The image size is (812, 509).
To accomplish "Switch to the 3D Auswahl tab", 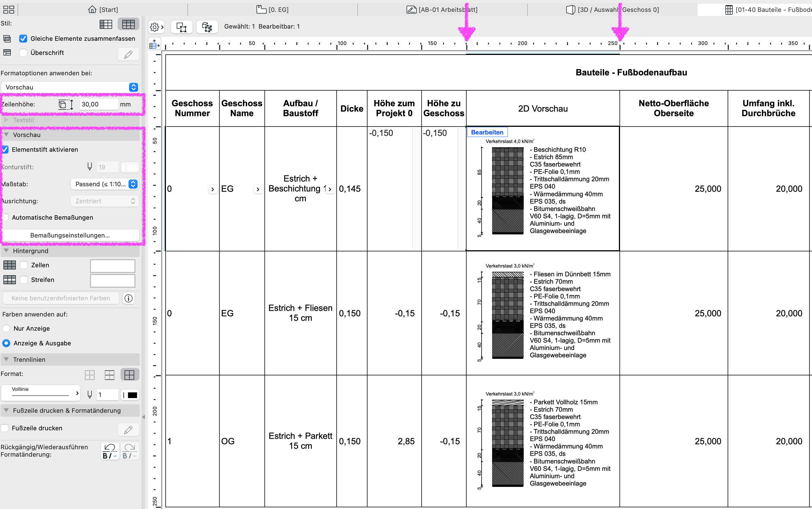I will (x=612, y=9).
